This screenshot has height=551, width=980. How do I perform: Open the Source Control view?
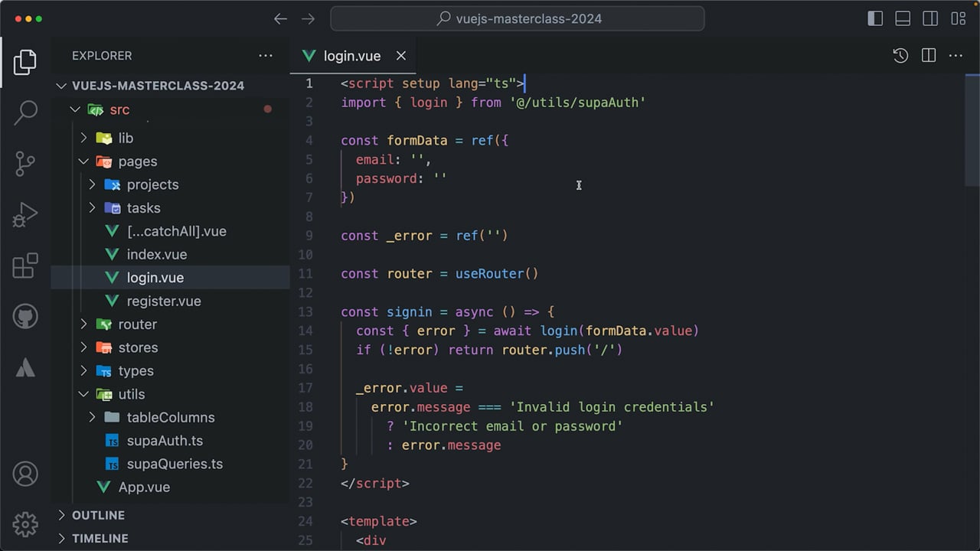(25, 164)
